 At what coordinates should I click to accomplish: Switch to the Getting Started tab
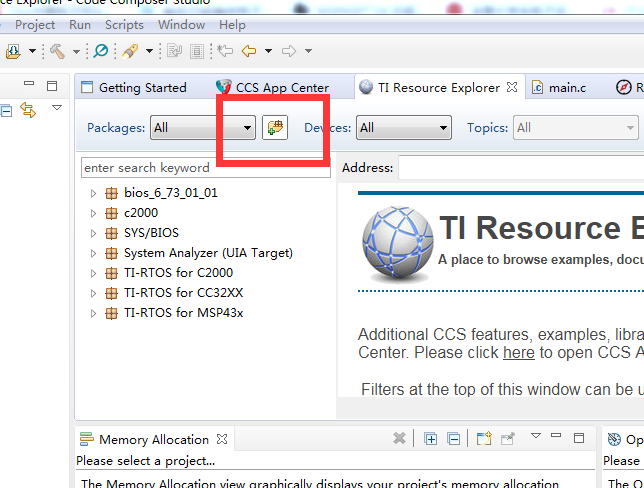pos(134,87)
